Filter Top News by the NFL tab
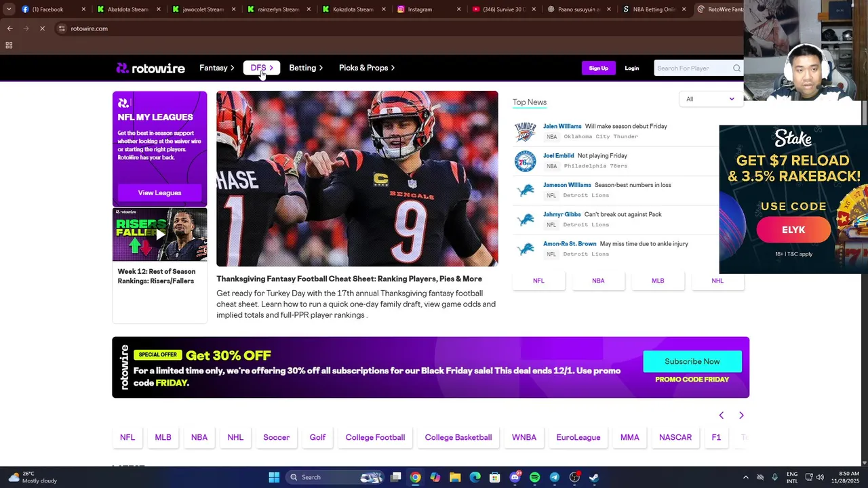 click(x=538, y=281)
